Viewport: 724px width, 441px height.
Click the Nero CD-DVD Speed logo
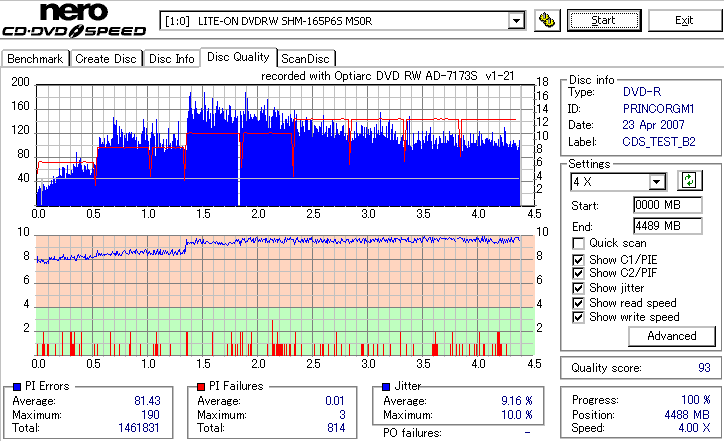[x=74, y=20]
